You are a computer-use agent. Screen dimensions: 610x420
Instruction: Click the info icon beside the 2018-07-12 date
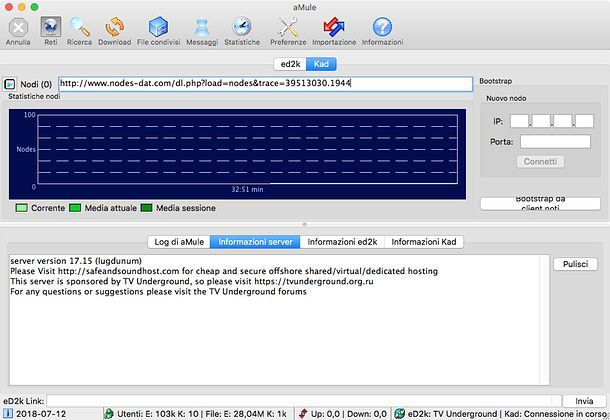[8, 414]
